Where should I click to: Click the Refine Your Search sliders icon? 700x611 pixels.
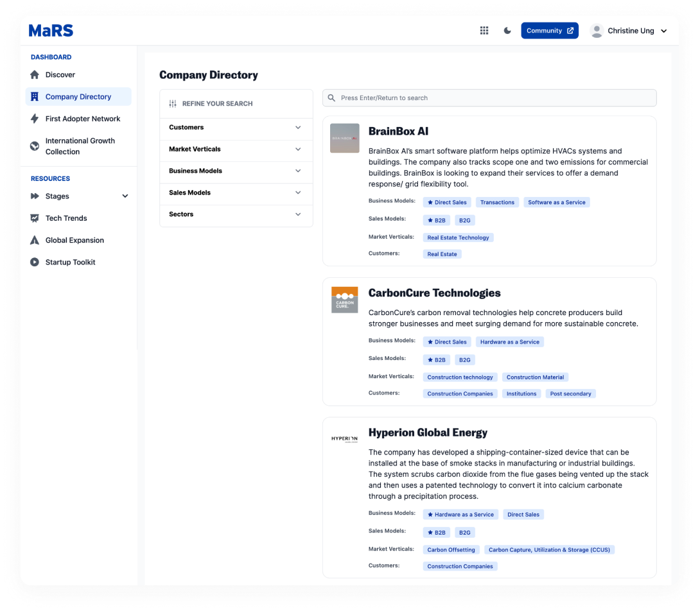tap(173, 103)
